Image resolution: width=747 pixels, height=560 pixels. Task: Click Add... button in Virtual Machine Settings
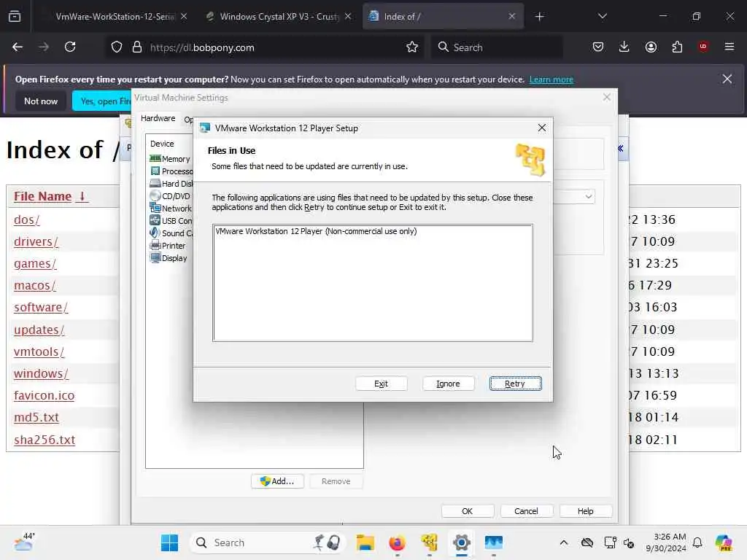(x=277, y=481)
